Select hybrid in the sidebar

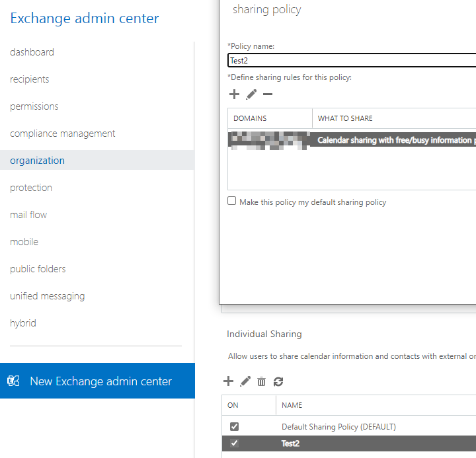[23, 323]
